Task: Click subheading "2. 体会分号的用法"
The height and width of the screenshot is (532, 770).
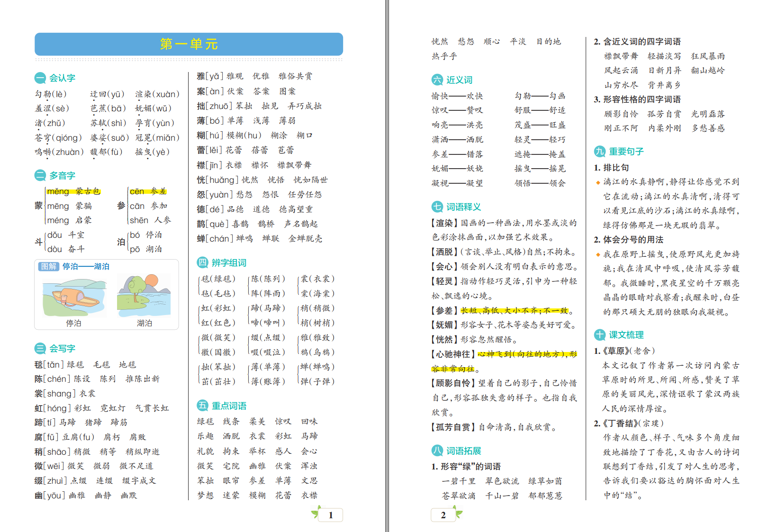Action: (629, 240)
